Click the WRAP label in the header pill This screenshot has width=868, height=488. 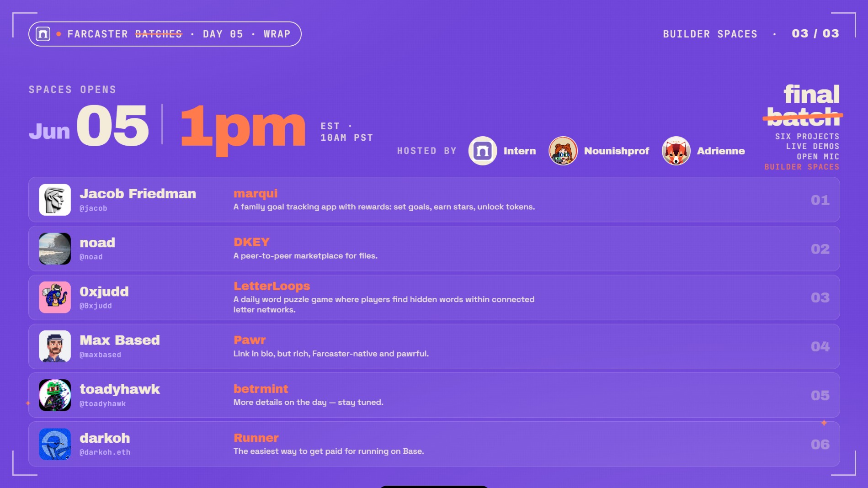point(277,34)
